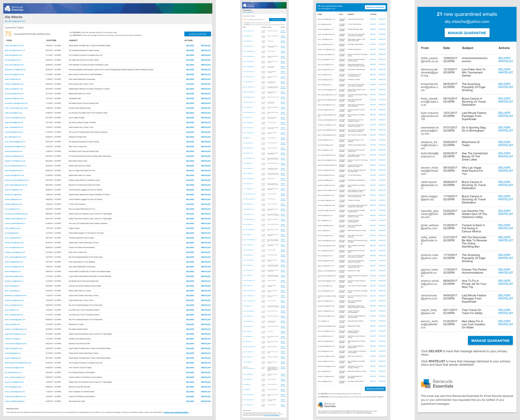
Task: Click sender alfred.boyle@yahoo.com in the wide digest
Action: (x=14, y=55)
